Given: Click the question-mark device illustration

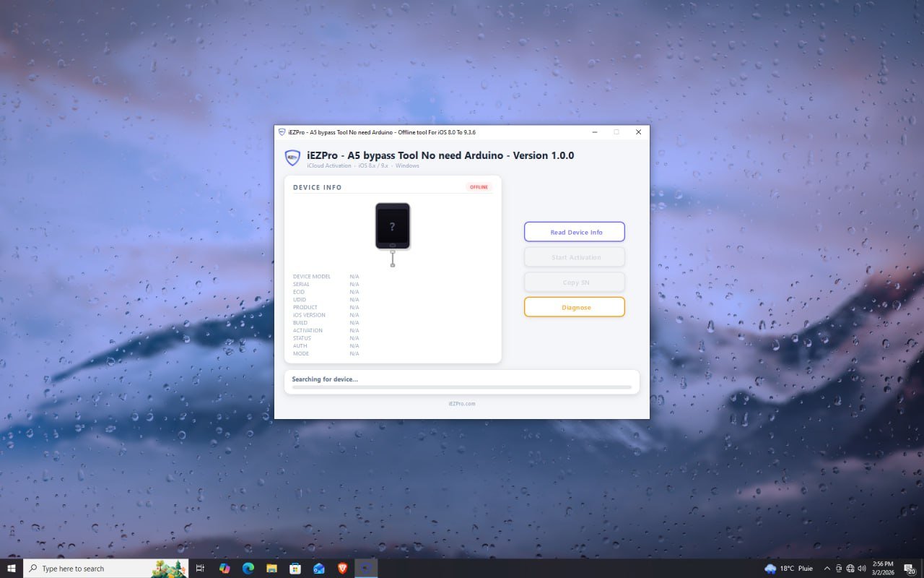Looking at the screenshot, I should [392, 225].
